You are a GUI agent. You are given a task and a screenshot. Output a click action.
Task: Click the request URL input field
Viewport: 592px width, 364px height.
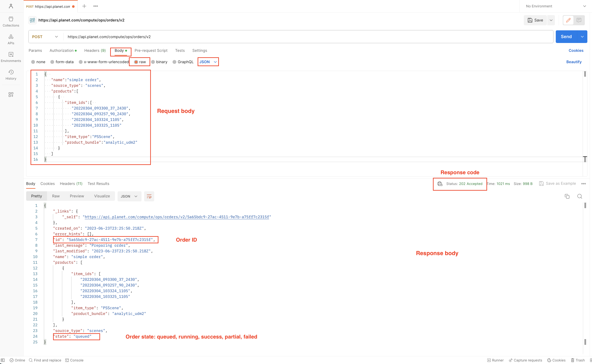click(x=308, y=37)
